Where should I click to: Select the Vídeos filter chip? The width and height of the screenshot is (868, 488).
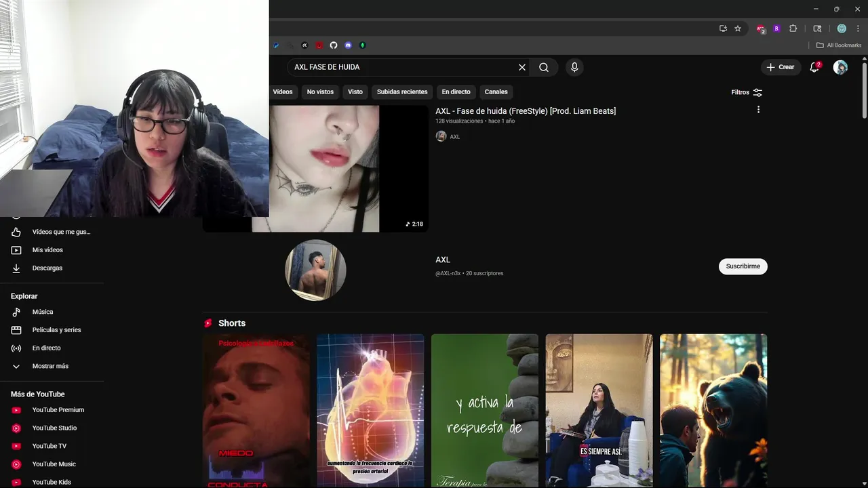(283, 91)
